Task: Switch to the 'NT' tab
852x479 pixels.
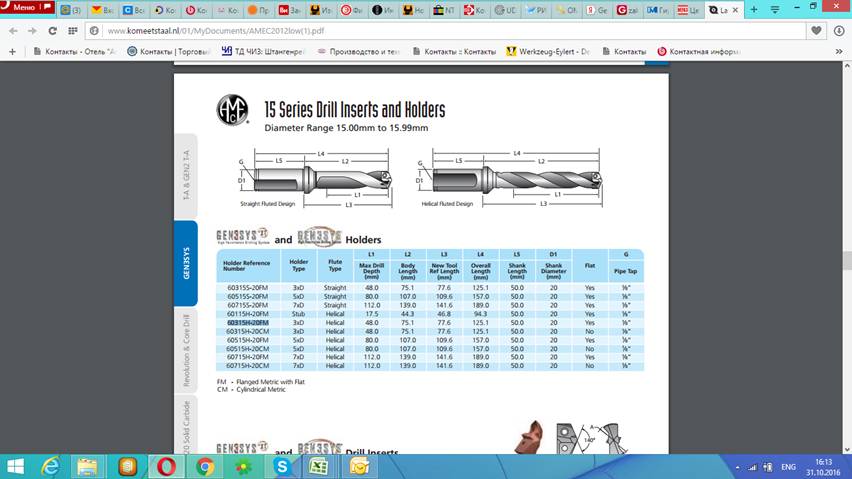Action: (444, 10)
